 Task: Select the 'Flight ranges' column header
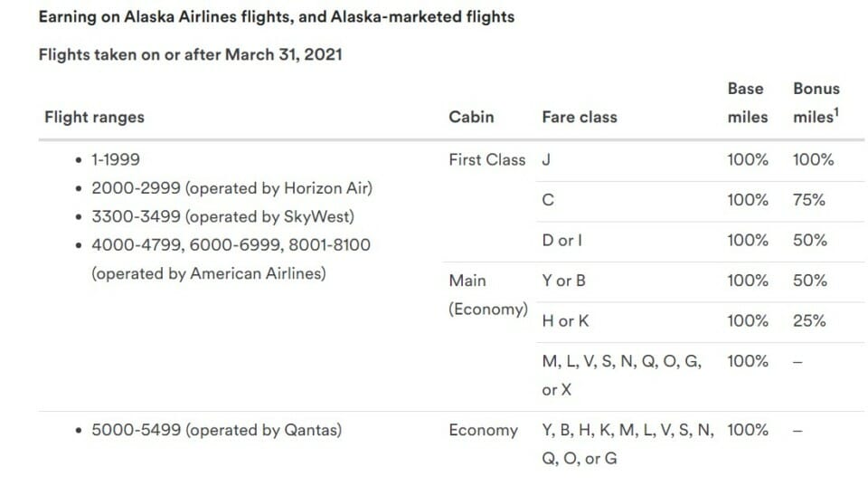tap(94, 117)
